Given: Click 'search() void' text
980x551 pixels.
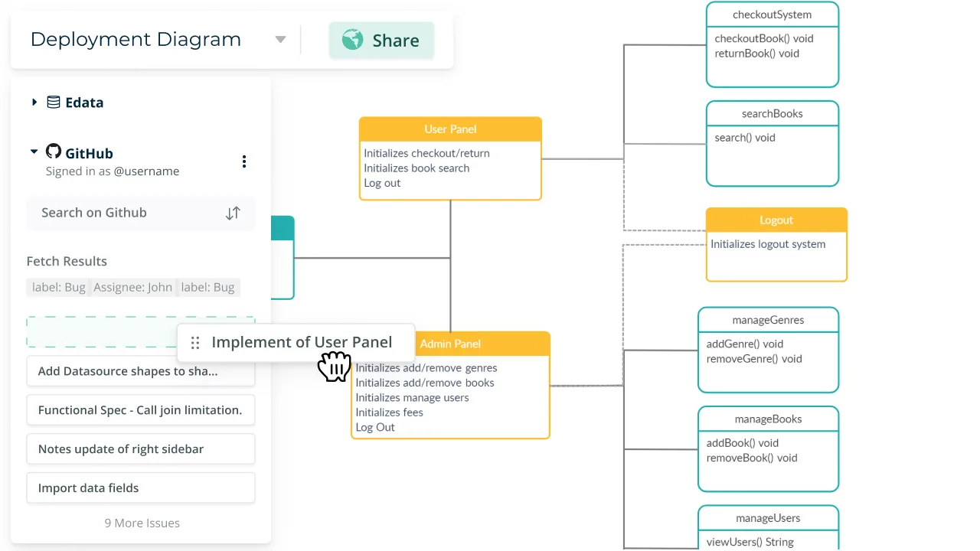Looking at the screenshot, I should pyautogui.click(x=745, y=138).
